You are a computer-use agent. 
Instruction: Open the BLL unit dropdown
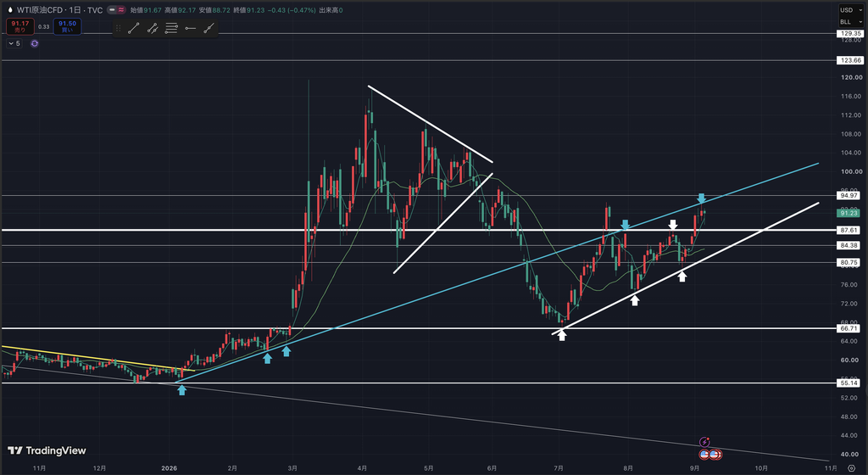[x=850, y=22]
